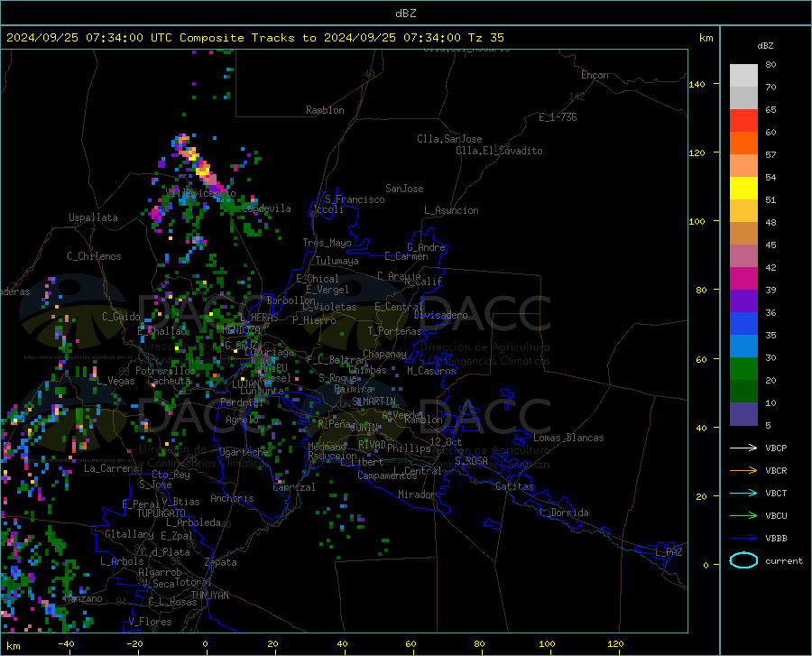Image resolution: width=812 pixels, height=656 pixels.
Task: Click the green VBCU arrow in legend
Action: click(x=743, y=516)
